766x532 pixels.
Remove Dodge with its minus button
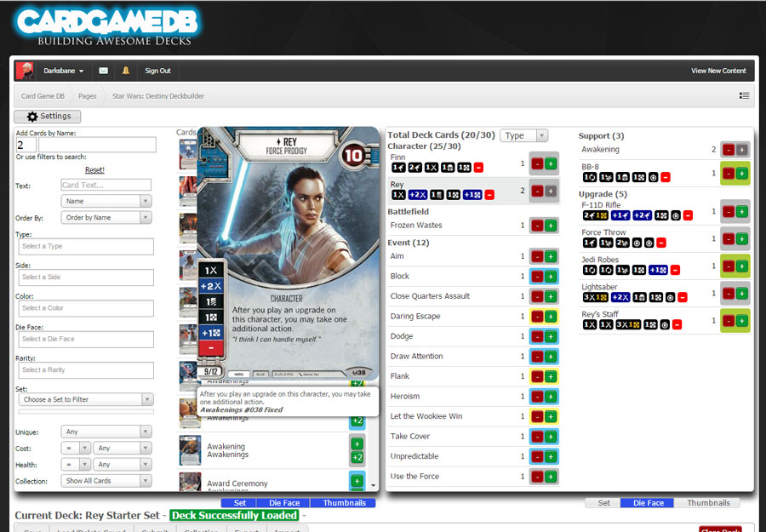click(x=537, y=336)
